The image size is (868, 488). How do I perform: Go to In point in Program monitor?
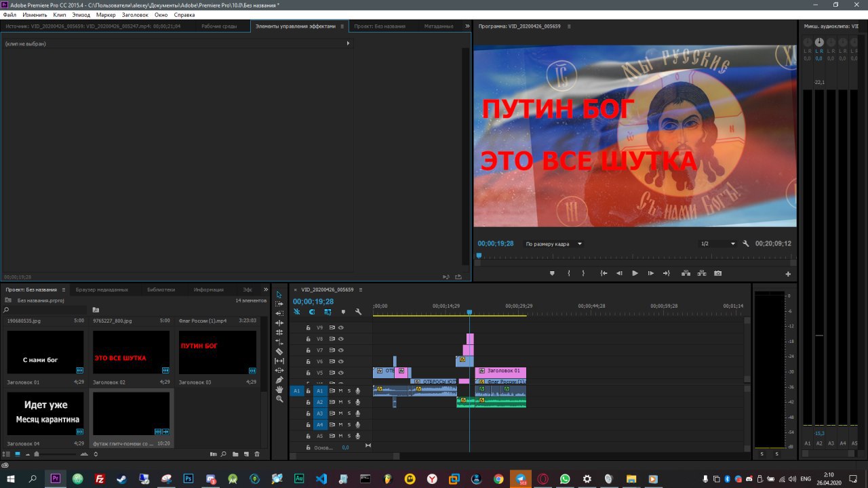604,273
